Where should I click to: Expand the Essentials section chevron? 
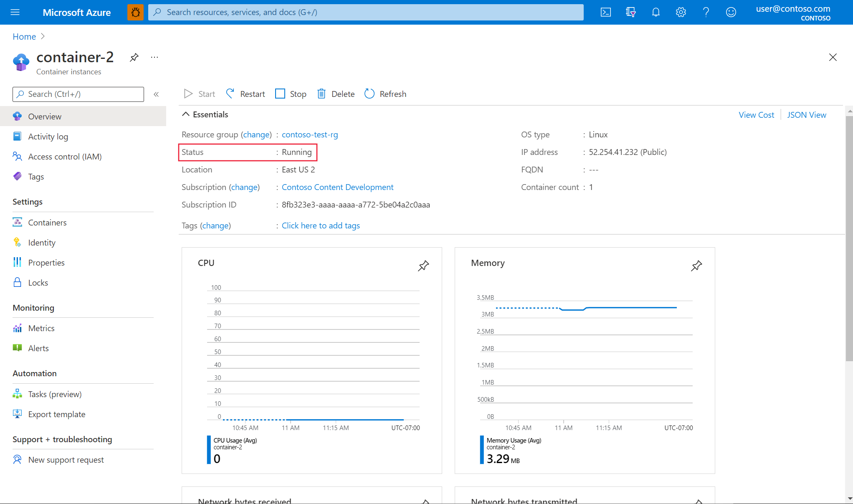[186, 114]
